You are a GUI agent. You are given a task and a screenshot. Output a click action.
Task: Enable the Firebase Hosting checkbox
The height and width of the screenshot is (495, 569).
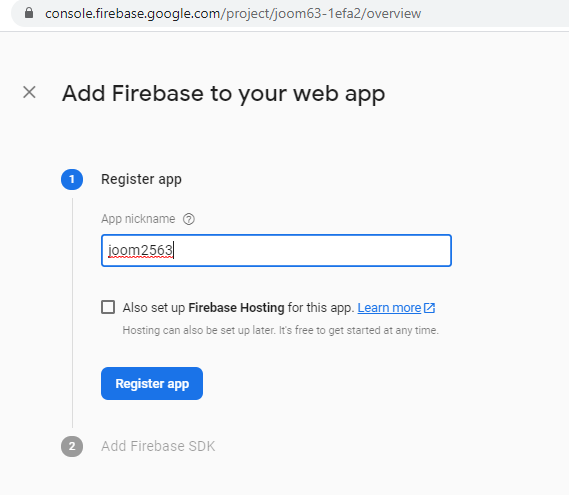108,307
